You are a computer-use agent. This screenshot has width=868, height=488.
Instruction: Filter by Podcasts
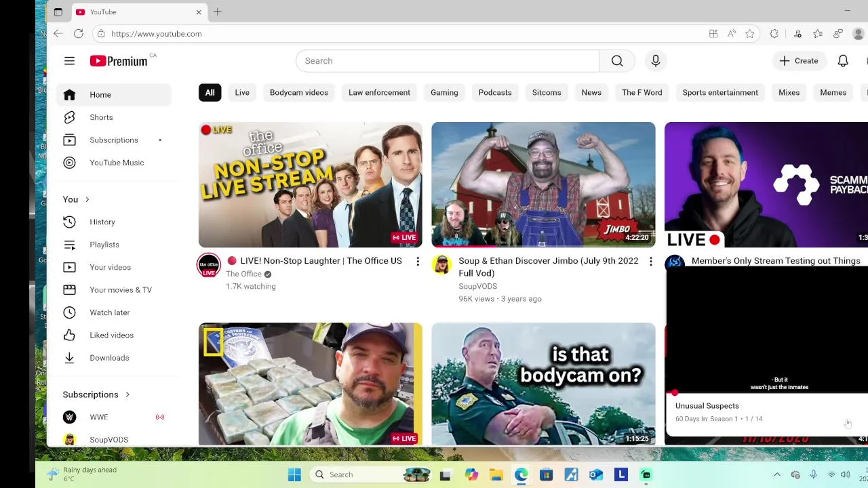point(495,93)
